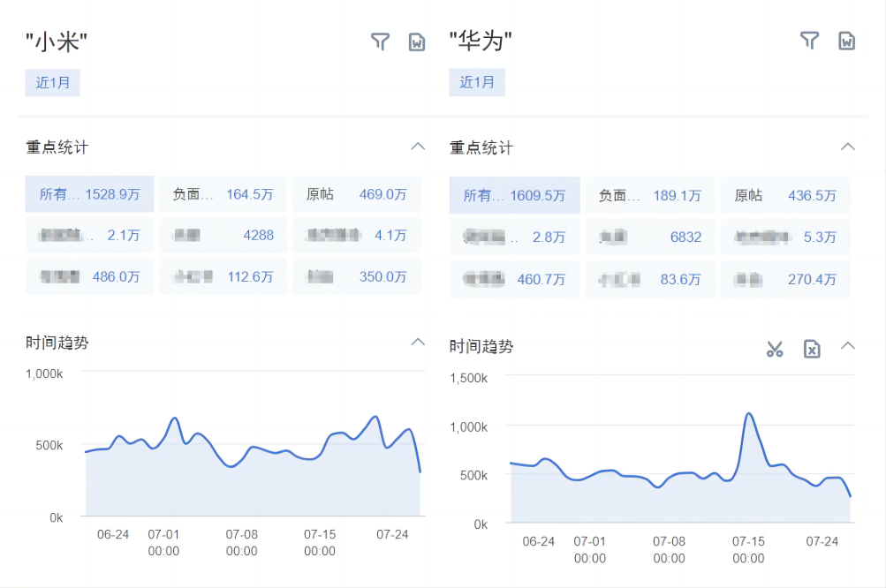
Task: Click the stat cell showing 83.6万
Action: point(650,279)
